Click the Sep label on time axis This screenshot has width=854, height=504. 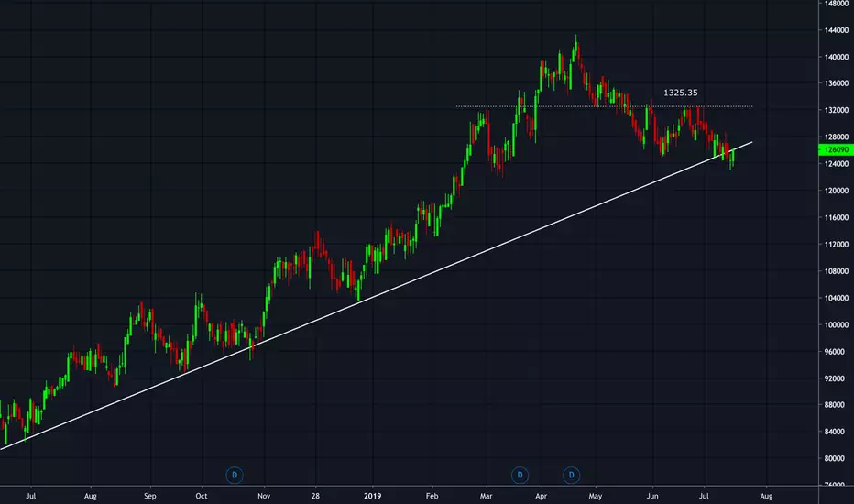point(149,496)
